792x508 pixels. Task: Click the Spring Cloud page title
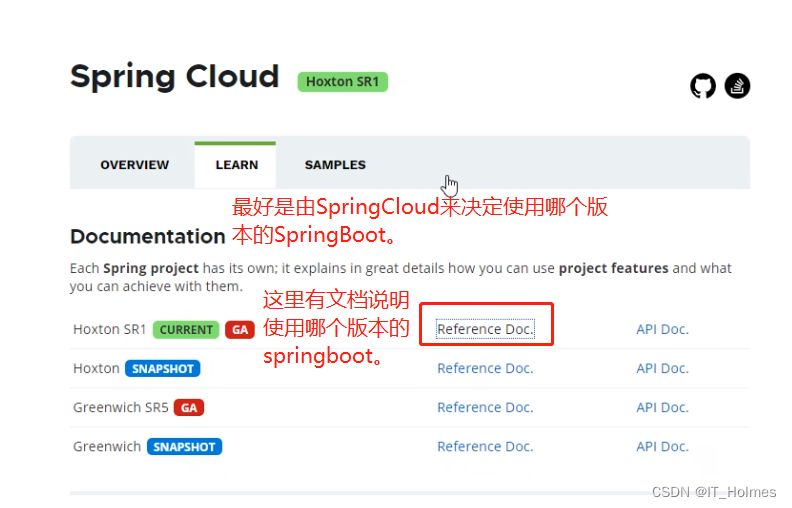(x=174, y=77)
